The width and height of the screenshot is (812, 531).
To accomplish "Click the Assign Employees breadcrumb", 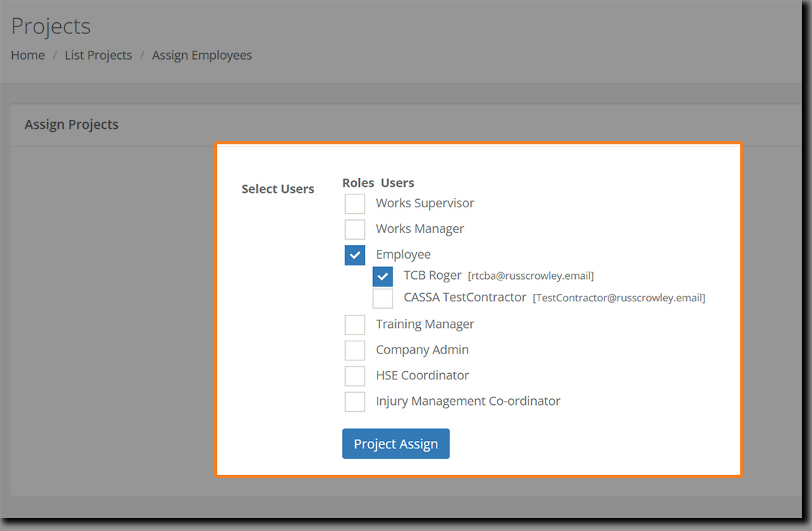I will (202, 56).
